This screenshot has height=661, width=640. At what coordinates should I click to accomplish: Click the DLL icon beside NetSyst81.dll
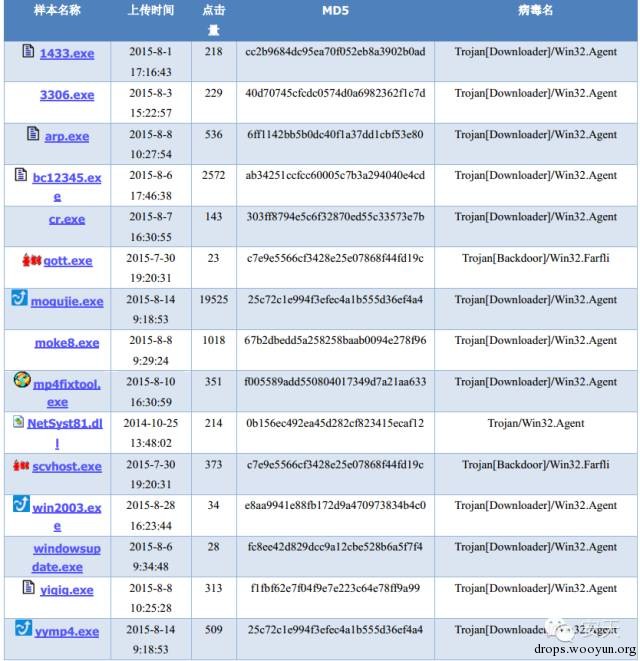click(x=18, y=421)
